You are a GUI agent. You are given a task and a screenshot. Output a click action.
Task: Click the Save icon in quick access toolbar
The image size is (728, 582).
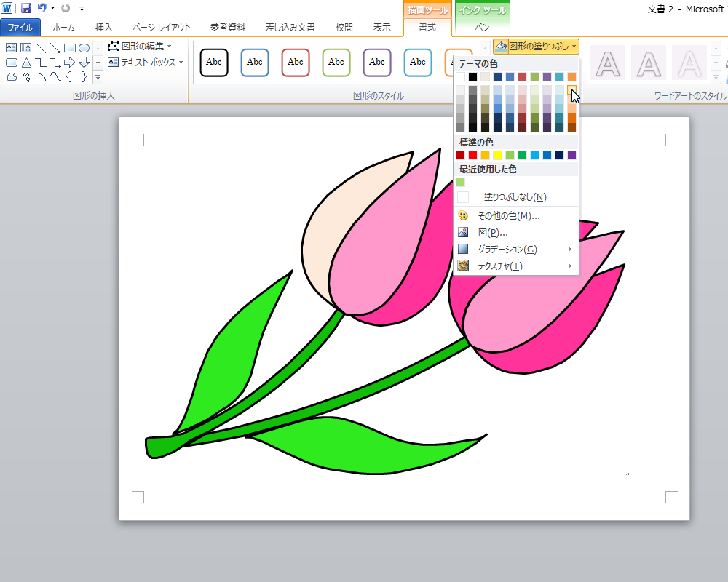pyautogui.click(x=26, y=8)
